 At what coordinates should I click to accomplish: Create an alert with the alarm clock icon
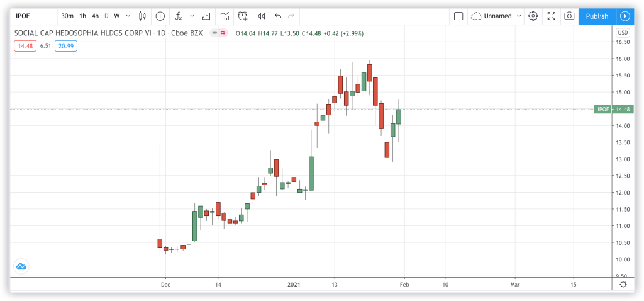coord(242,16)
